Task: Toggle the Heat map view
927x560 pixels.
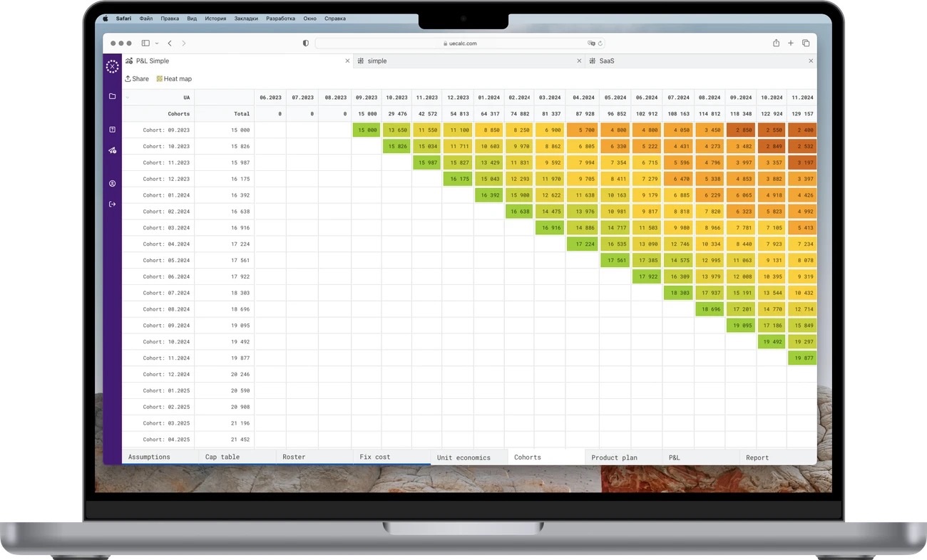Action: coord(174,79)
